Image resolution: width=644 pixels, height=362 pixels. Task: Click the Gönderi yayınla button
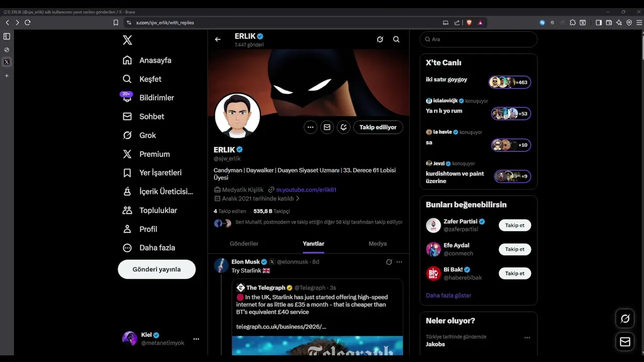pos(156,269)
